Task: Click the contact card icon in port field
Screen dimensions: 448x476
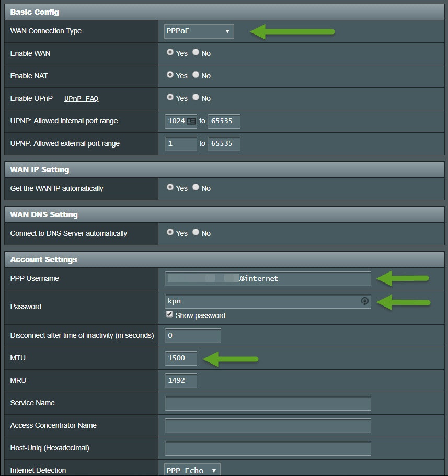Action: (x=191, y=121)
